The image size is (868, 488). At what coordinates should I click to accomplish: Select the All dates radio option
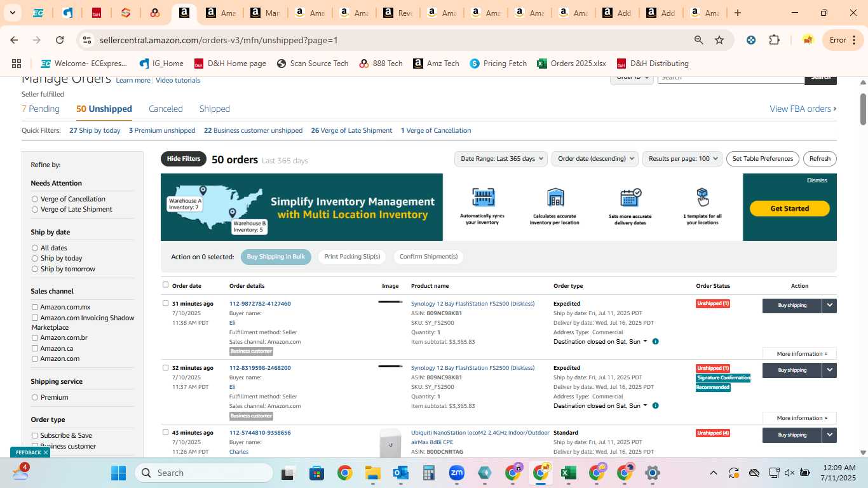(x=35, y=248)
